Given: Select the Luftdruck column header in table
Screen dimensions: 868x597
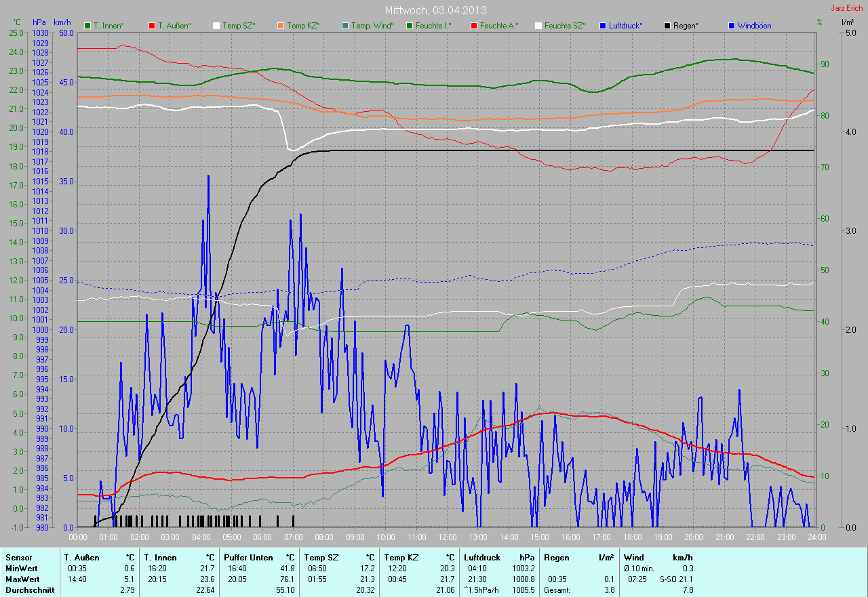Looking at the screenshot, I should 483,557.
